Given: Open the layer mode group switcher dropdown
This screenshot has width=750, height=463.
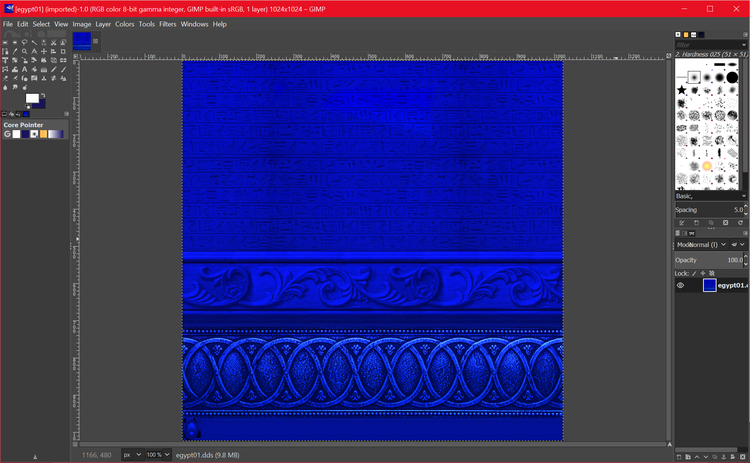Looking at the screenshot, I should [x=739, y=244].
